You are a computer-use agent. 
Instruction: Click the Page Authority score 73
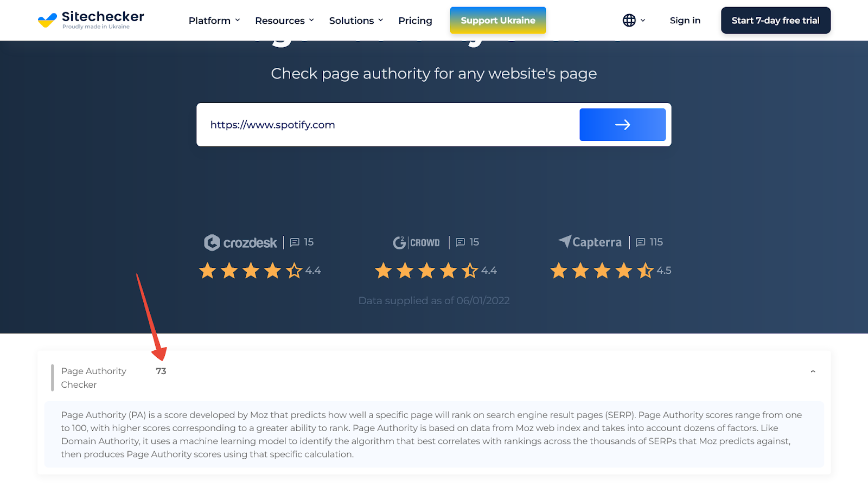click(x=161, y=371)
